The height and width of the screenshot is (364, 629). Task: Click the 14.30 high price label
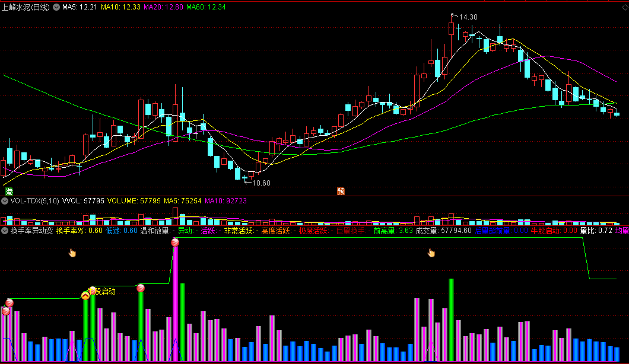tap(468, 17)
